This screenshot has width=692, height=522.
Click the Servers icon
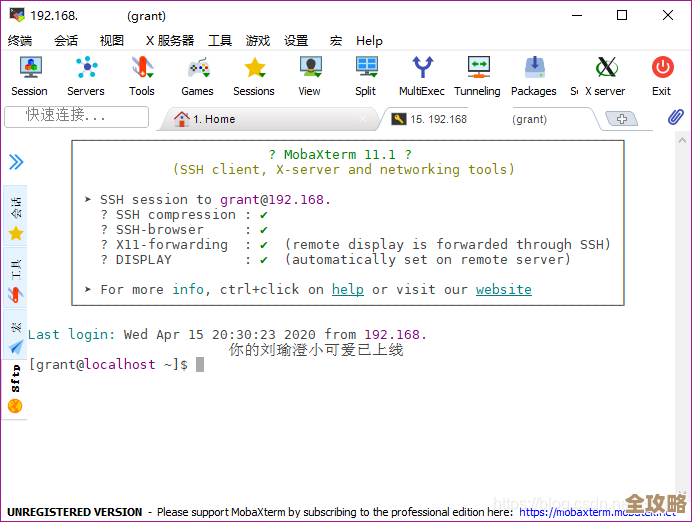pos(86,76)
